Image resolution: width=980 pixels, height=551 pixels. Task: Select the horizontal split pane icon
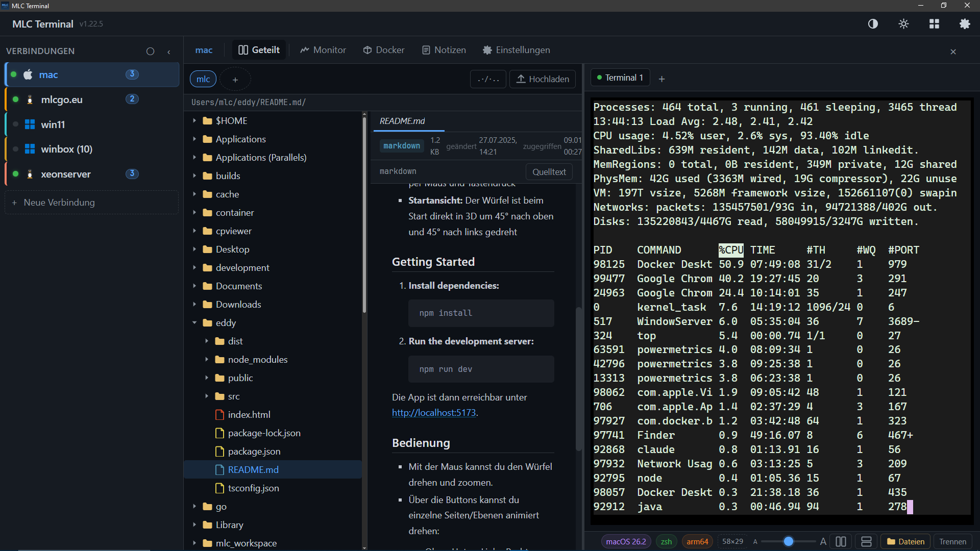point(867,541)
